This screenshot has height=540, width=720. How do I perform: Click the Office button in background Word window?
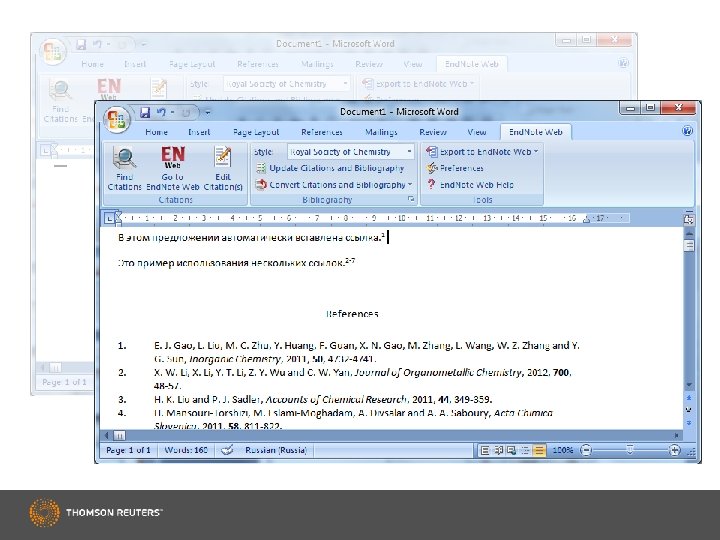click(x=53, y=52)
